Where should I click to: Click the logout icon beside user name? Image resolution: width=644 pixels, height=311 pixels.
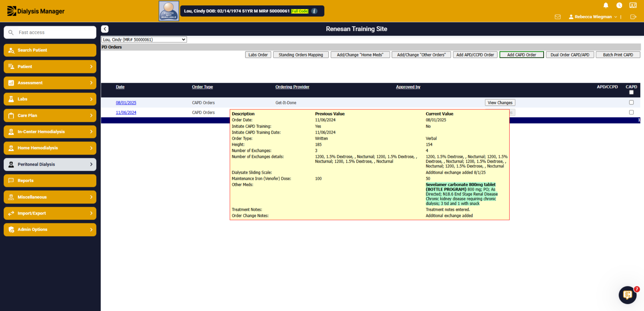pos(633,17)
